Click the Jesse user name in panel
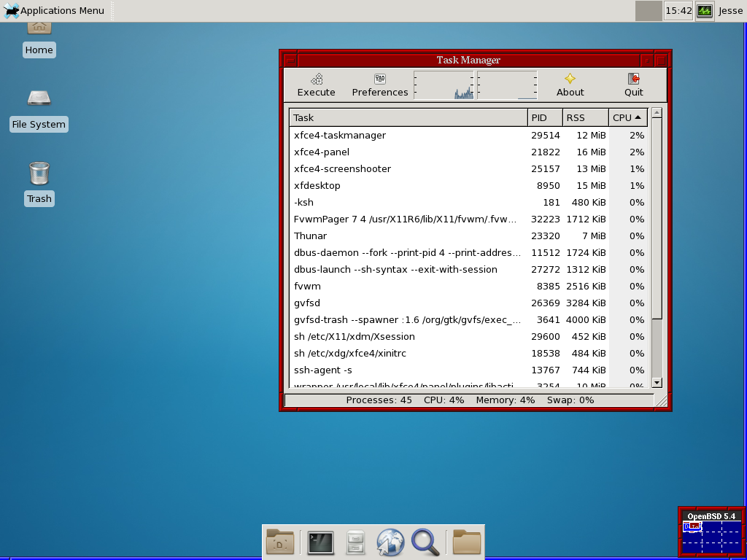The image size is (747, 560). click(730, 10)
